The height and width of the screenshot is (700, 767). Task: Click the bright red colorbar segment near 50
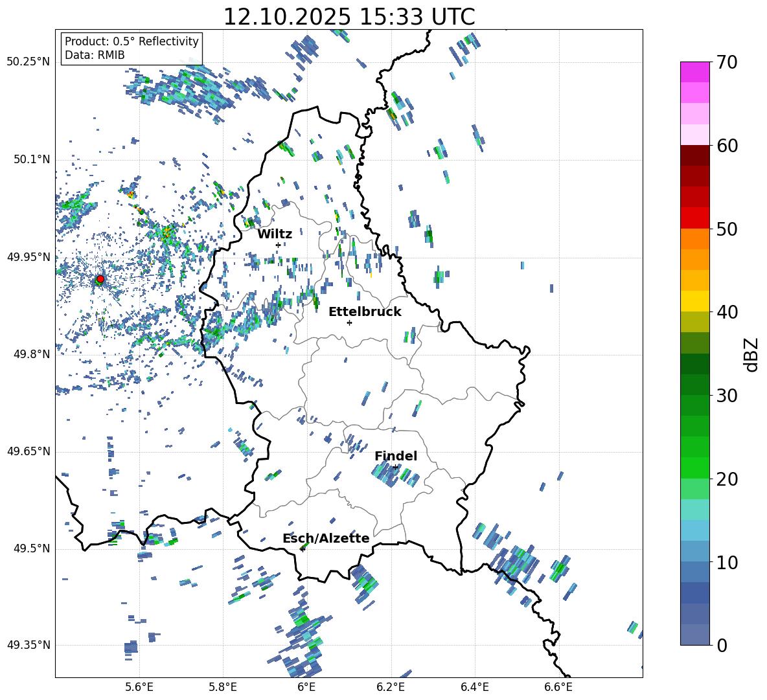pos(695,218)
